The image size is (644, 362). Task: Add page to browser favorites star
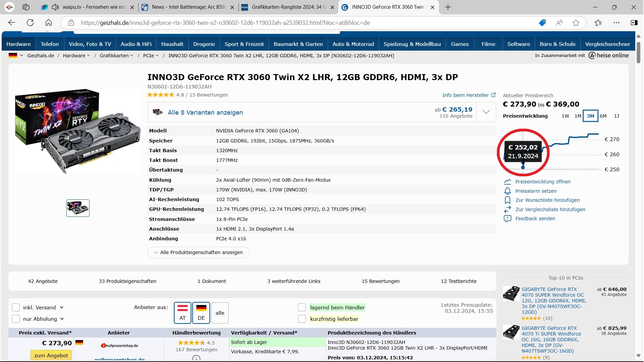point(577,23)
